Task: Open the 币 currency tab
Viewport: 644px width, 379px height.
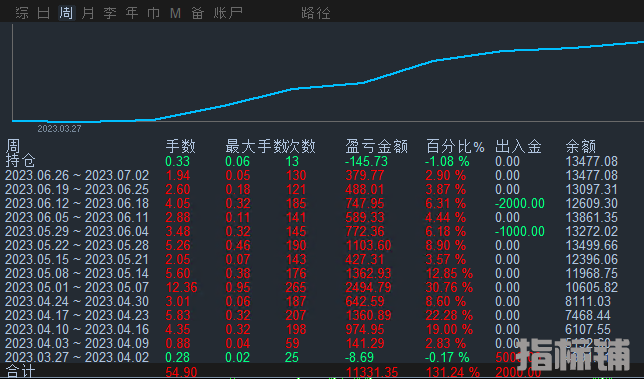Action: [x=154, y=13]
